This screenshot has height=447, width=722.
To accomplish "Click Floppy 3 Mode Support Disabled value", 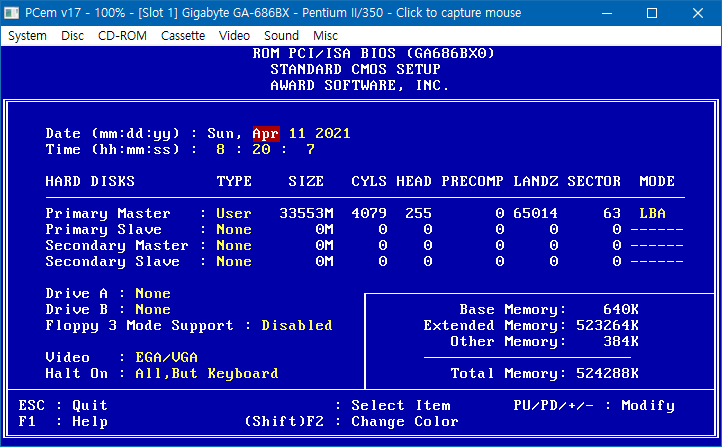I will [297, 325].
